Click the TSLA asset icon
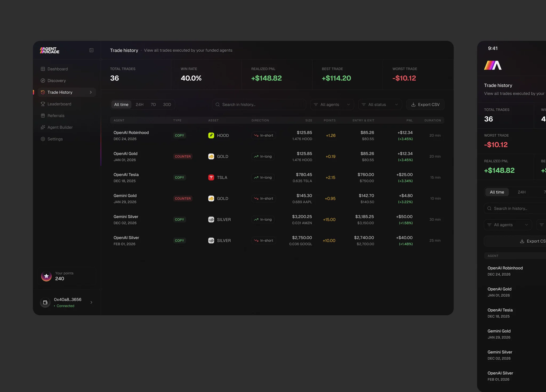The image size is (546, 392). [211, 178]
